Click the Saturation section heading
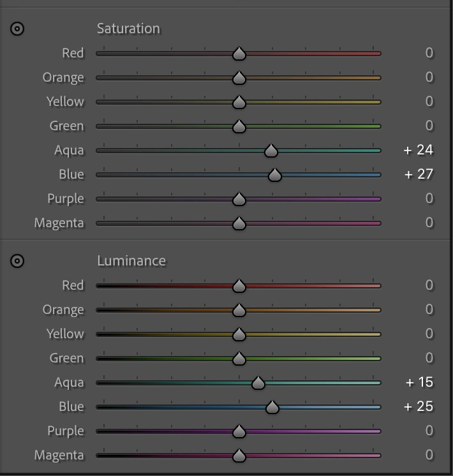 click(128, 29)
